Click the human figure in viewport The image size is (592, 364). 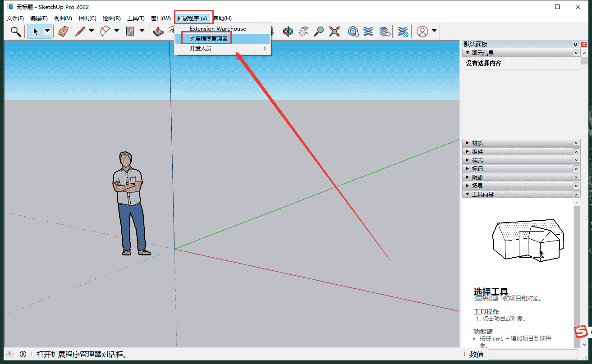pos(130,204)
